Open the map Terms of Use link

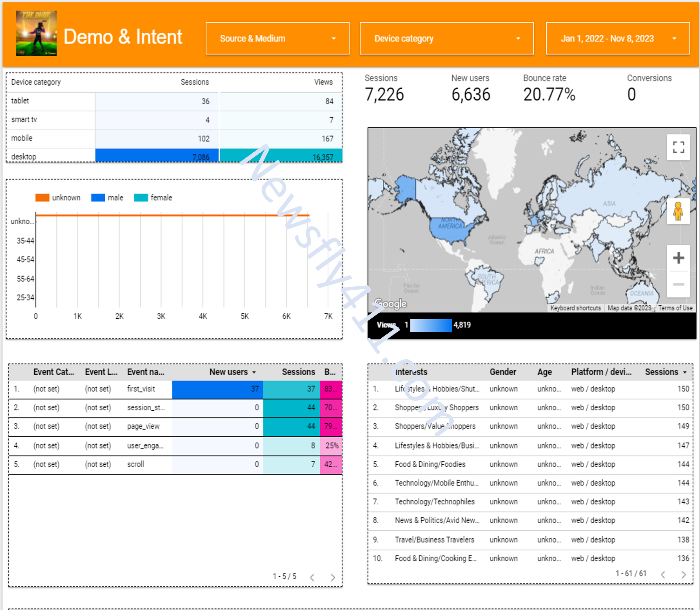point(675,308)
